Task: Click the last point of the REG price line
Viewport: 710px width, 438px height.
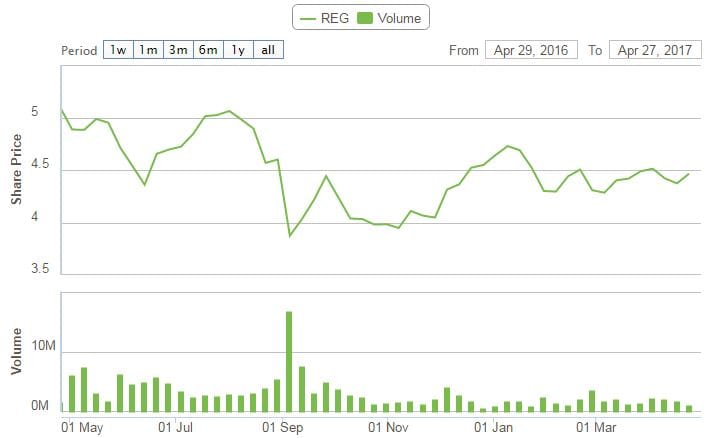Action: (689, 174)
